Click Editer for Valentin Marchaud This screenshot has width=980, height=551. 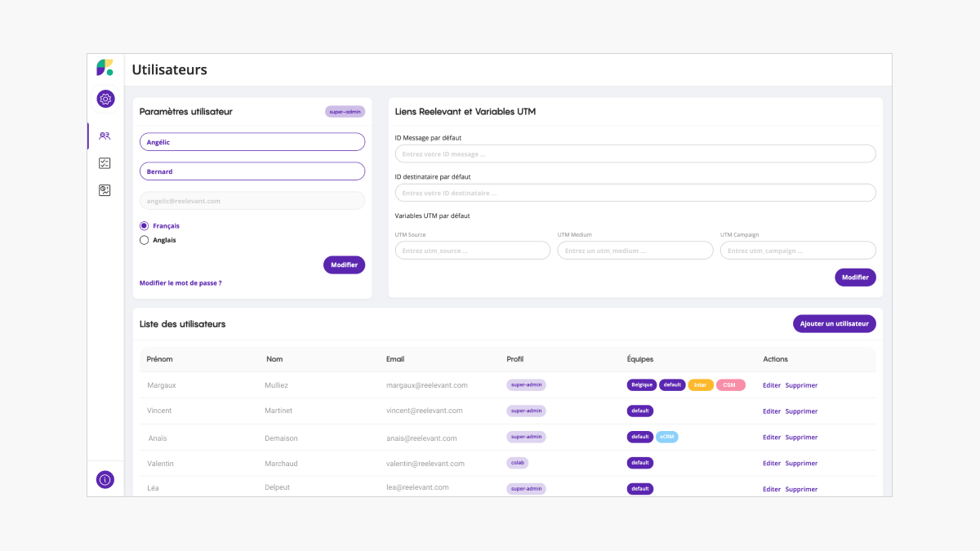point(772,464)
